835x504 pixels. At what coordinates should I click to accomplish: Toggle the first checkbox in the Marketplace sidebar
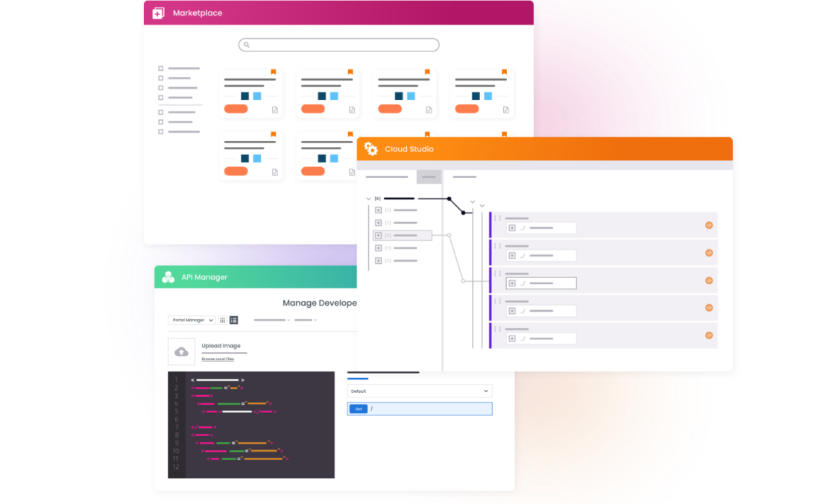pos(160,67)
